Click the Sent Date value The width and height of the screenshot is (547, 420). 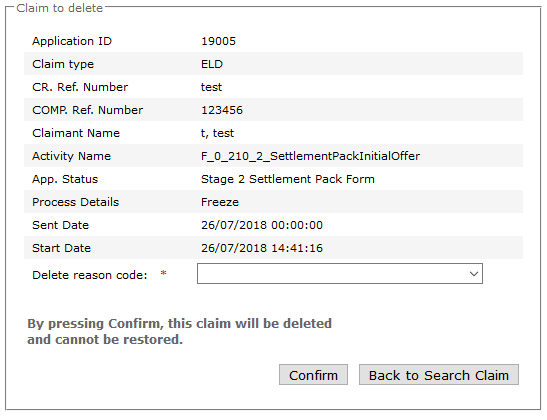[262, 225]
